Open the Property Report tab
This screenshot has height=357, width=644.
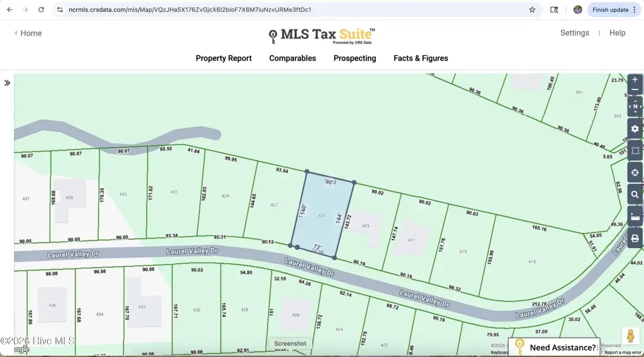pos(223,59)
